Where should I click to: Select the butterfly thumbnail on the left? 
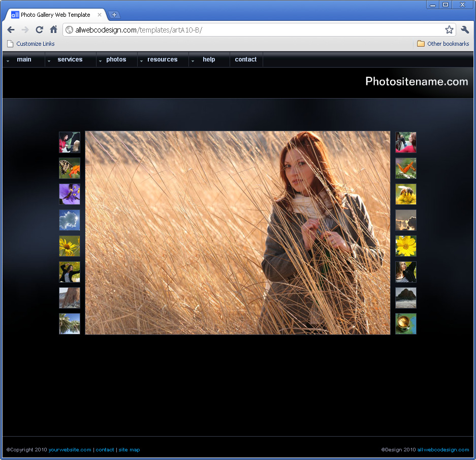70,168
